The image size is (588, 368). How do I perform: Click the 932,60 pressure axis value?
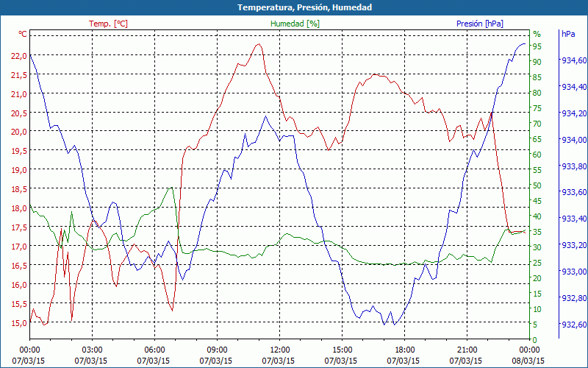pyautogui.click(x=574, y=325)
